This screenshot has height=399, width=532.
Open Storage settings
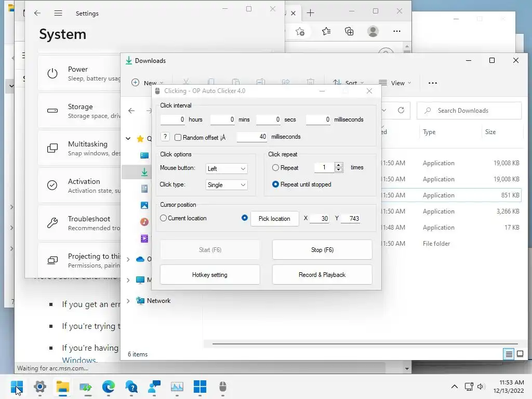tap(79, 111)
